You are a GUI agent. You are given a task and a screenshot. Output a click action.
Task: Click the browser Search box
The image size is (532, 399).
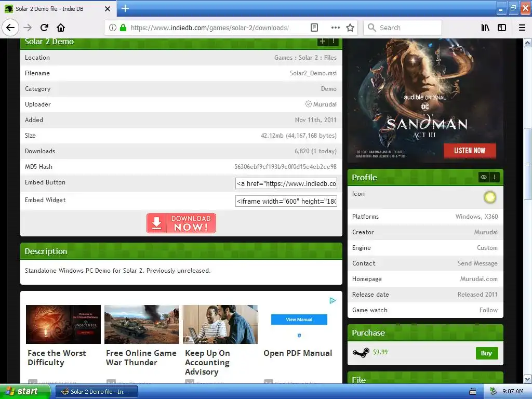point(403,28)
